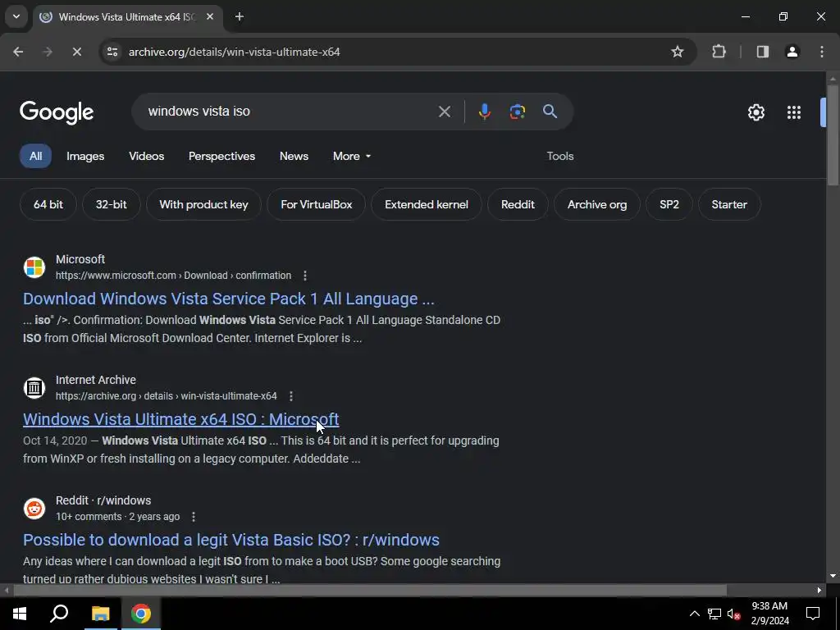The height and width of the screenshot is (630, 840).
Task: Open Windows Vista Ultimate x64 ISO link
Action: point(181,419)
